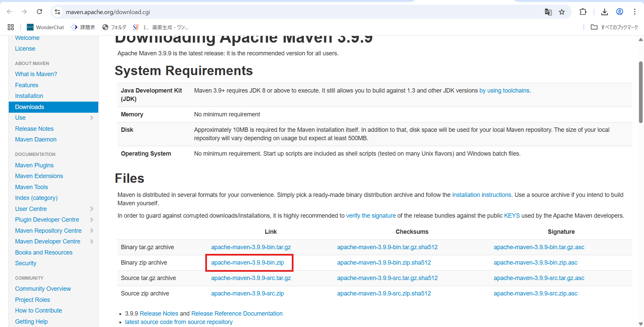Open the Maven Plugins sidebar link

click(34, 165)
